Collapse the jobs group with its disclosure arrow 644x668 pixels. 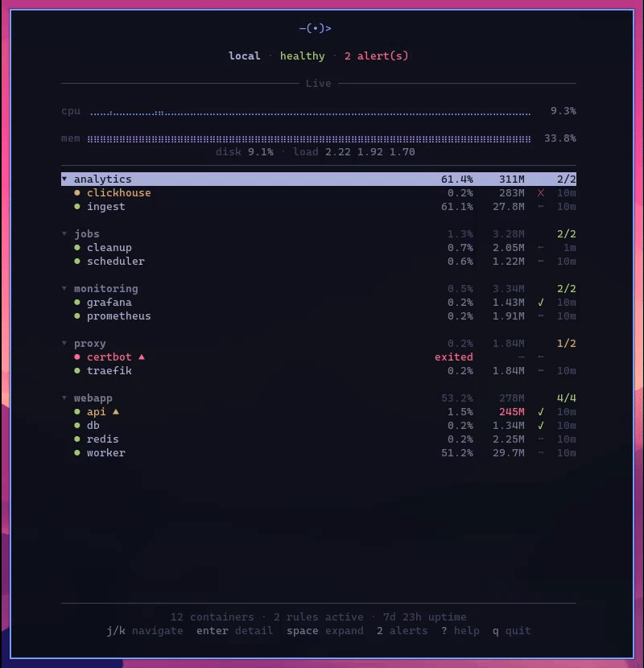pyautogui.click(x=65, y=233)
